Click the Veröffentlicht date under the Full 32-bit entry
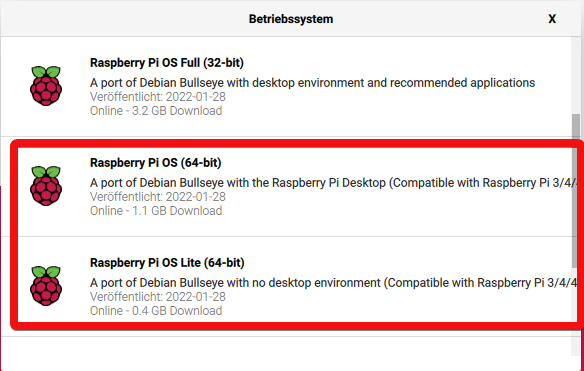Viewport: 584px width, 371px height. (158, 97)
